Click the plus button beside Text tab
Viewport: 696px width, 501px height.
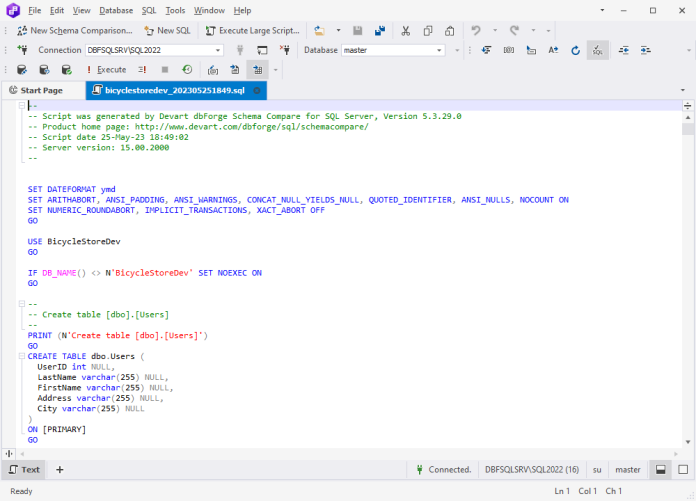59,469
